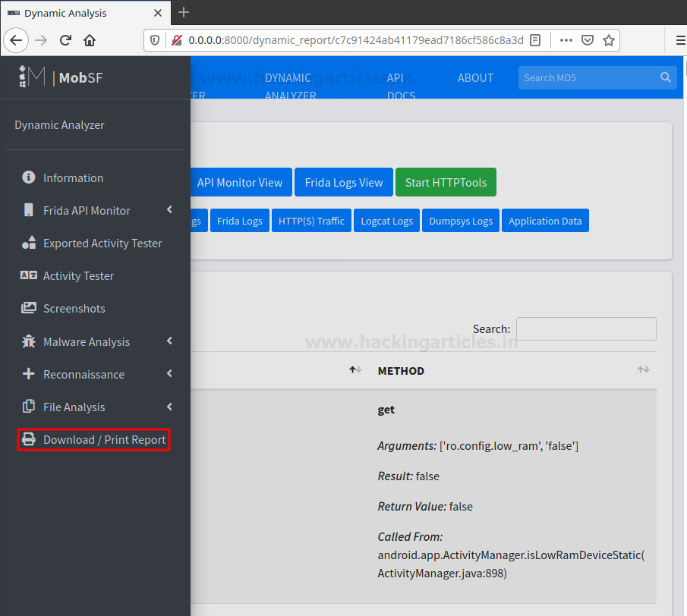The height and width of the screenshot is (616, 687).
Task: Bookmark this page with star icon
Action: (x=609, y=40)
